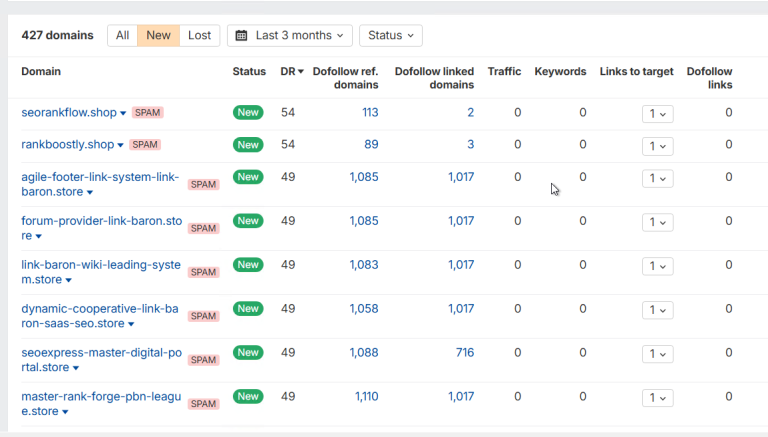Open 2 dofollow linked domains for seorankflow.shop
The width and height of the screenshot is (768, 437).
(470, 113)
